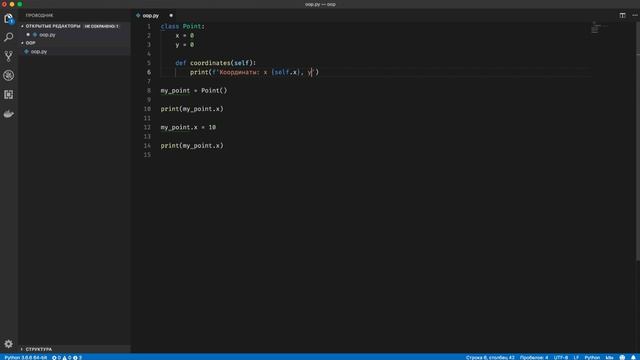Click 'my_point = Point()' on line 8
Viewport: 640px width, 360px height.
(x=193, y=91)
